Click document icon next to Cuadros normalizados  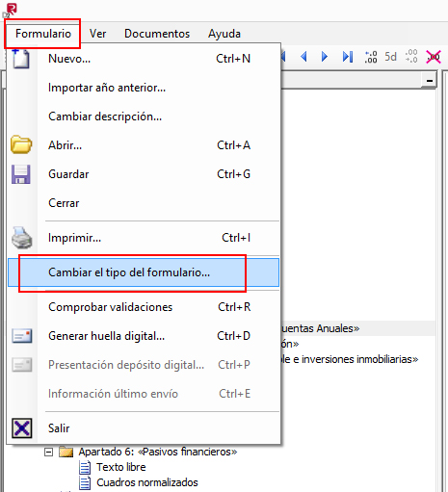(85, 483)
